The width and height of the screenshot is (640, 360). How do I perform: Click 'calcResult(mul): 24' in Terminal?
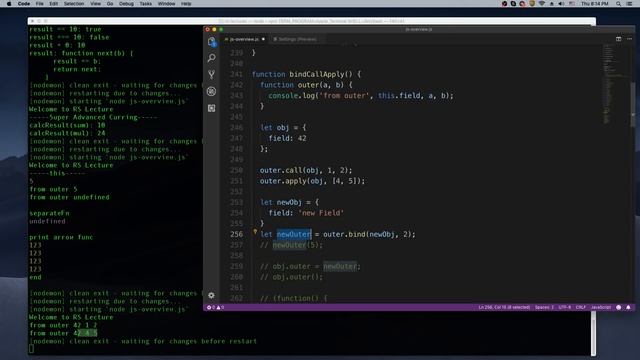67,133
